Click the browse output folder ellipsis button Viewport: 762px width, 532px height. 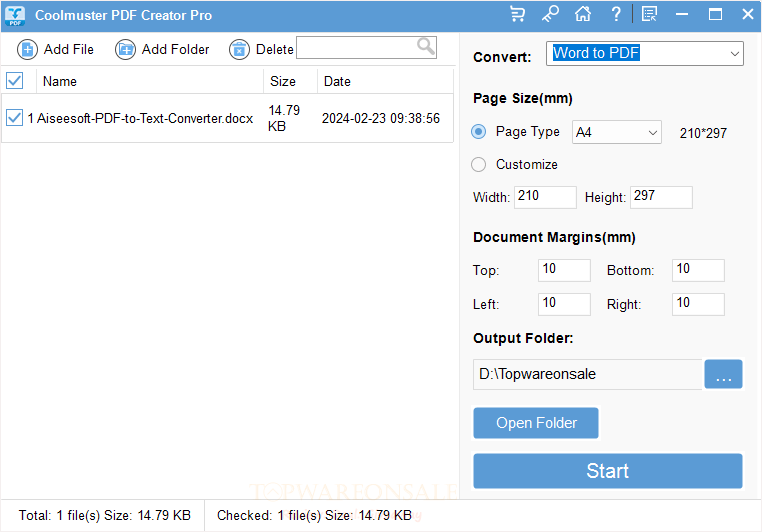click(x=723, y=374)
